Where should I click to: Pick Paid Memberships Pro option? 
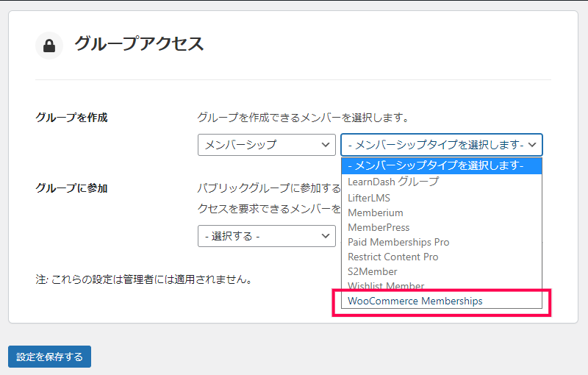[442, 242]
